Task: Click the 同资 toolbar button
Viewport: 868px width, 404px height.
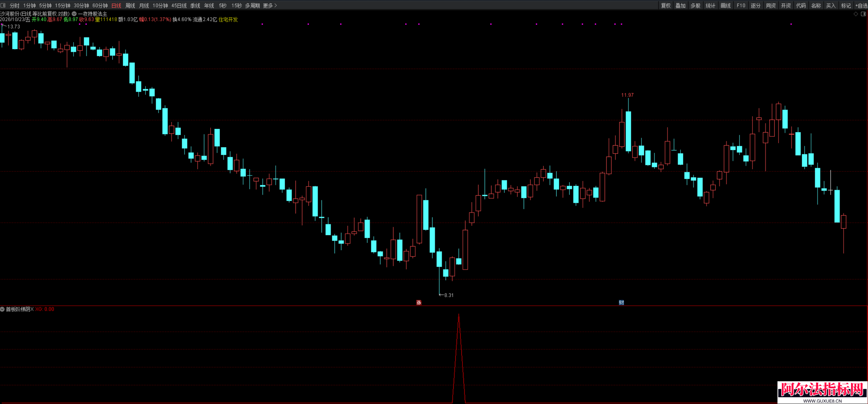Action: (771, 5)
